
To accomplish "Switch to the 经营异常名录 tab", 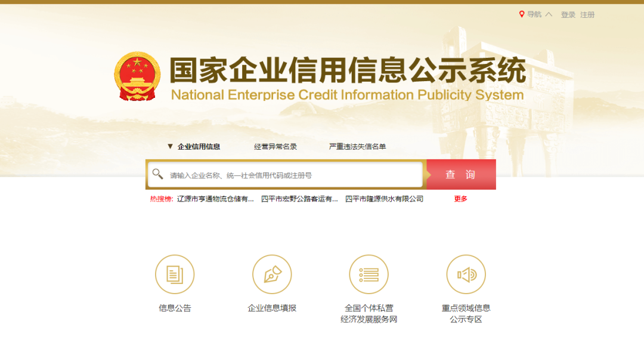I will tap(275, 147).
